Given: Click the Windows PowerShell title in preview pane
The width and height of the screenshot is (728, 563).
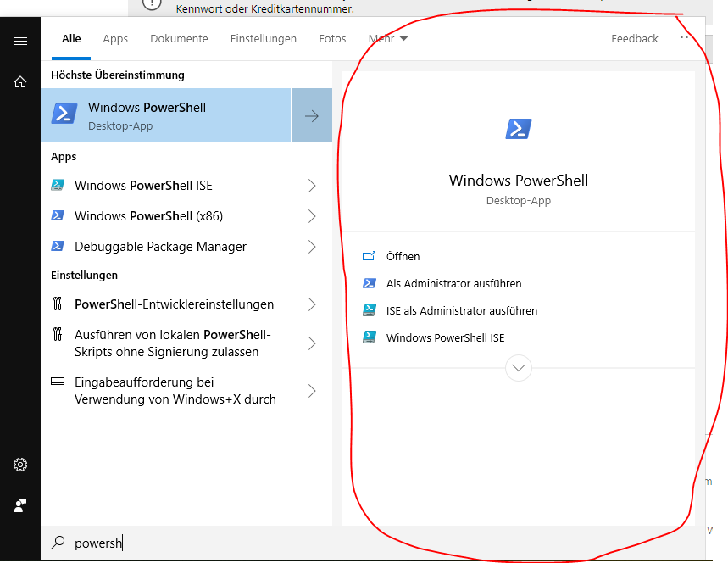Looking at the screenshot, I should point(518,181).
